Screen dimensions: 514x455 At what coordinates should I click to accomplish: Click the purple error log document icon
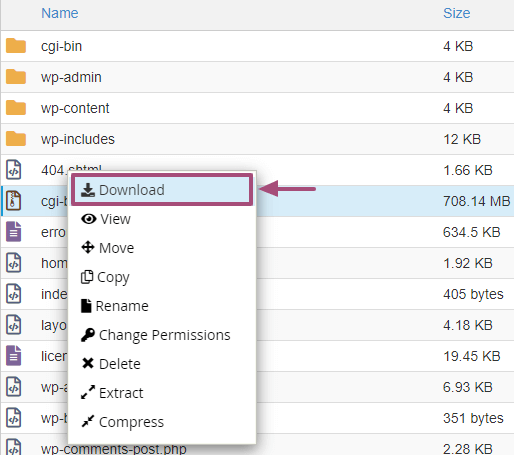pos(14,232)
